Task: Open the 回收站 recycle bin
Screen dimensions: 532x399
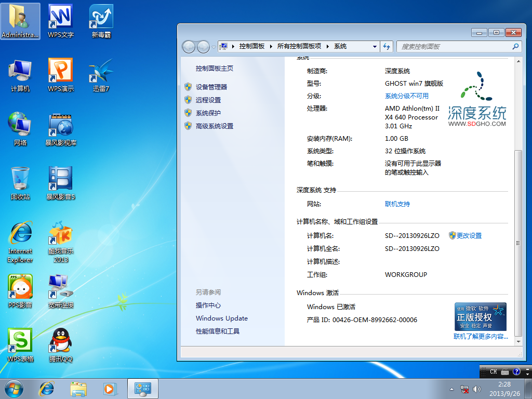Action: [20, 183]
